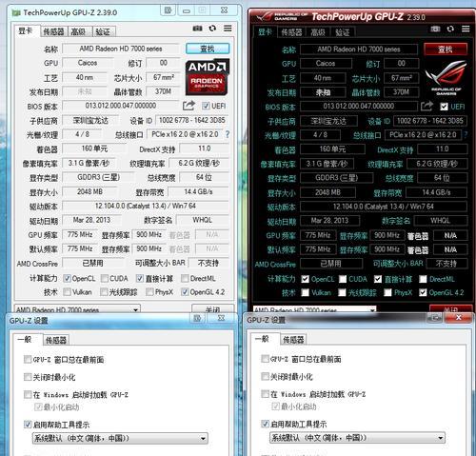The height and width of the screenshot is (456, 476).
Task: Expand the language dropdown in left settings dialog
Action: pos(120,438)
